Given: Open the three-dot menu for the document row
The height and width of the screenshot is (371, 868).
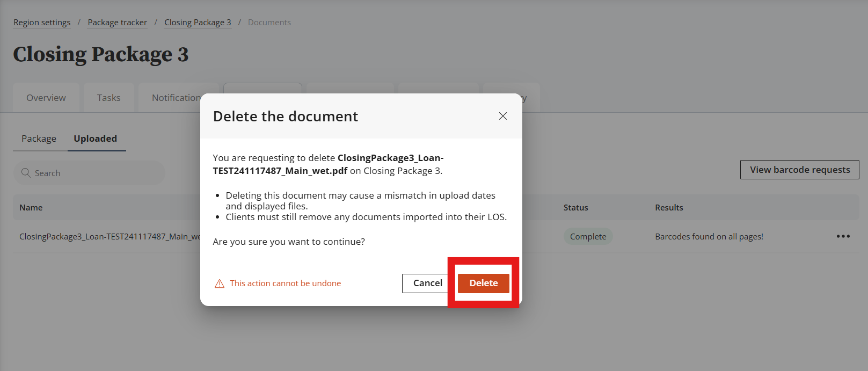Looking at the screenshot, I should pyautogui.click(x=843, y=236).
